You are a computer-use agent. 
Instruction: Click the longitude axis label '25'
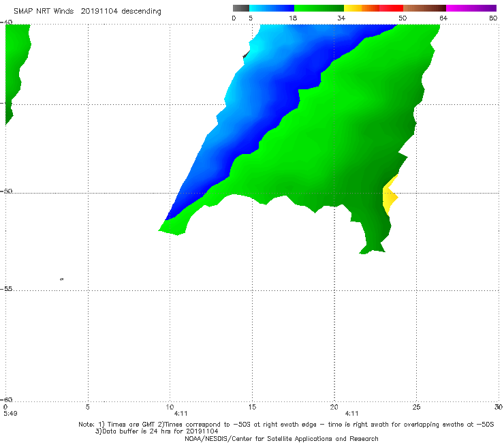[416, 407]
